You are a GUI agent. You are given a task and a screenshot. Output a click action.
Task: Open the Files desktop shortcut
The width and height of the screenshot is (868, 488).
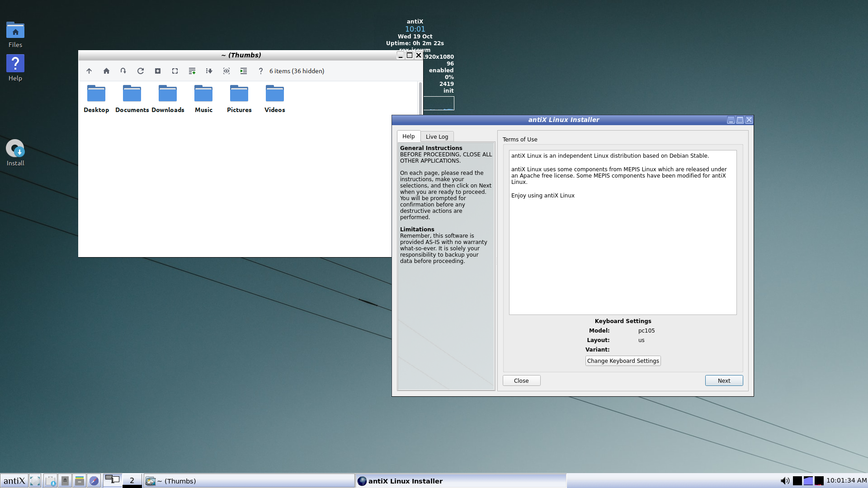tap(15, 34)
